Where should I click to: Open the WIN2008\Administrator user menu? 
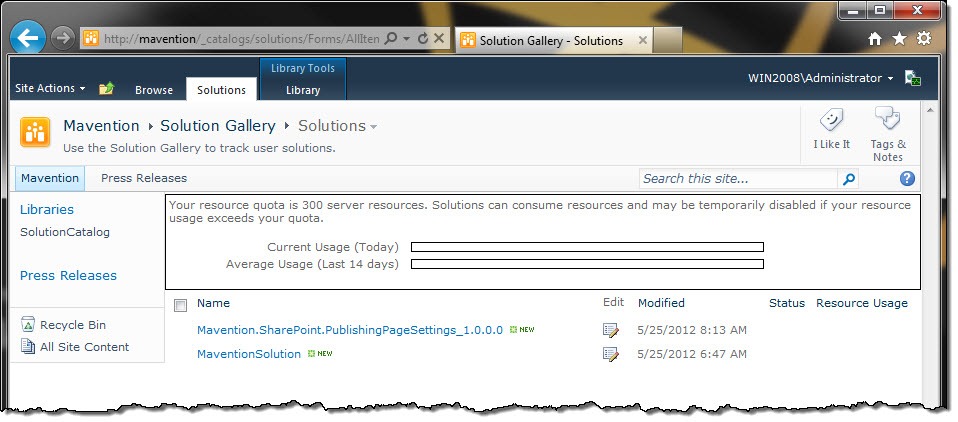[821, 78]
